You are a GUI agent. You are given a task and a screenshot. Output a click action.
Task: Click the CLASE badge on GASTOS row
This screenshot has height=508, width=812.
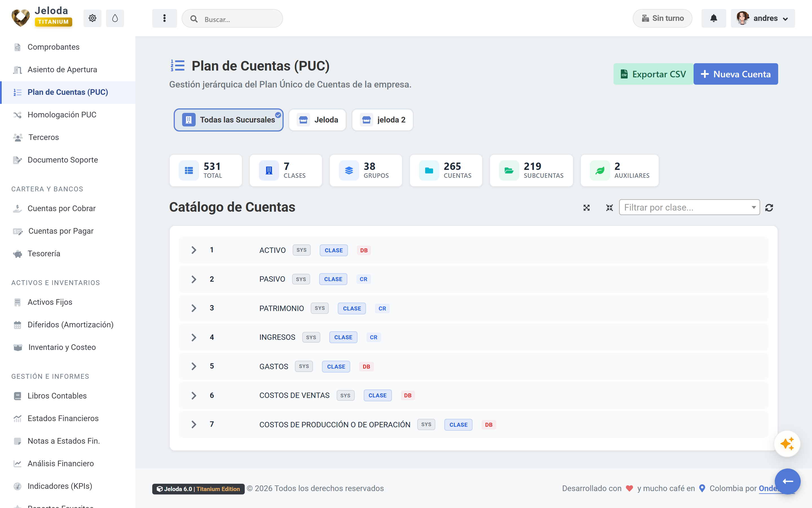pyautogui.click(x=336, y=367)
